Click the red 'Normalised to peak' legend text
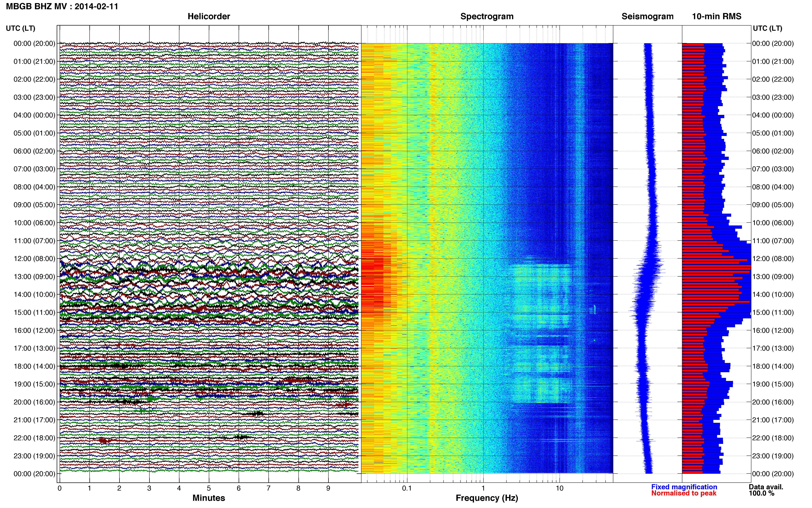812x508 pixels. (x=684, y=493)
